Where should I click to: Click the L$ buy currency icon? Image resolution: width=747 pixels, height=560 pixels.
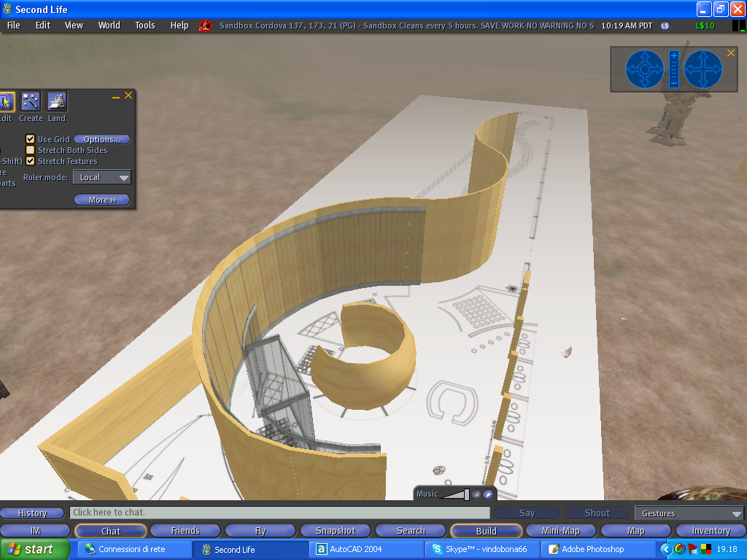tap(665, 26)
